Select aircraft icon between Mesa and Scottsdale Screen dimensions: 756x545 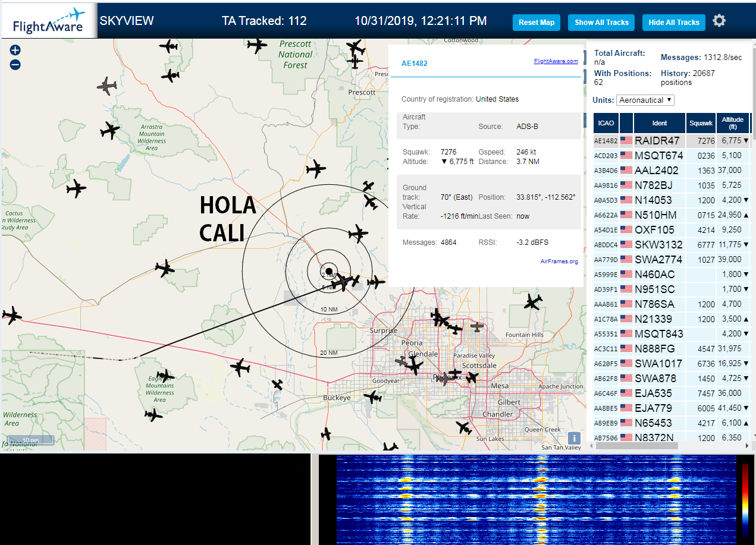[x=472, y=377]
